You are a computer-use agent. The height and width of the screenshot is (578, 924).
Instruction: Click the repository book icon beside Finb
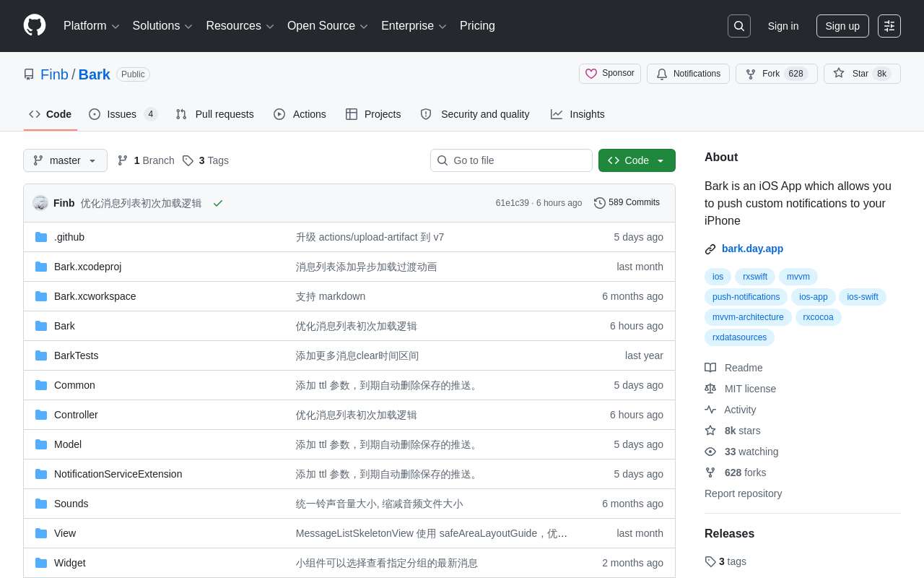coord(29,74)
